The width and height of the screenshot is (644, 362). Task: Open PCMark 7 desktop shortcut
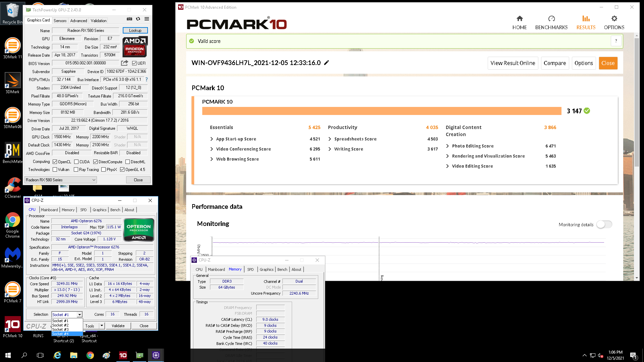[12, 292]
